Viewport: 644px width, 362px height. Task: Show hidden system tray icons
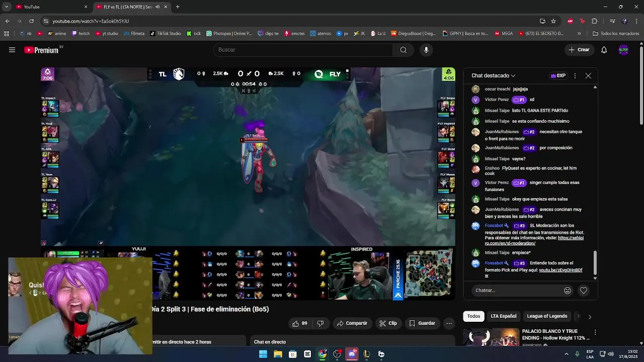[x=566, y=354]
